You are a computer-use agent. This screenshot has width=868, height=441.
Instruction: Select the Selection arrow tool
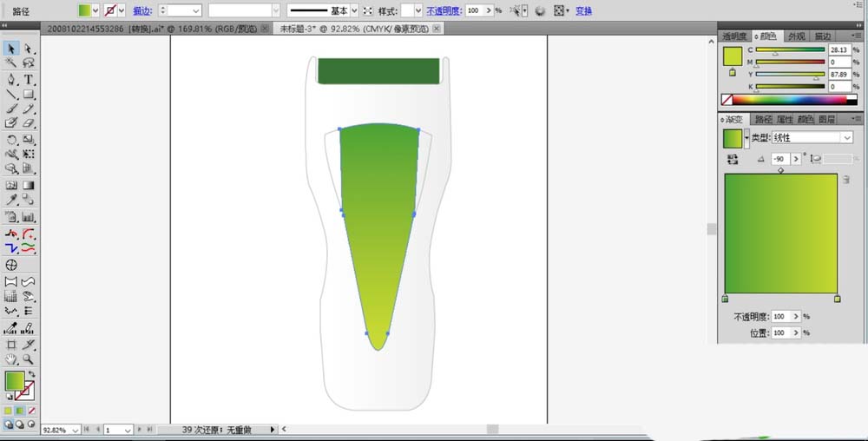tap(10, 49)
